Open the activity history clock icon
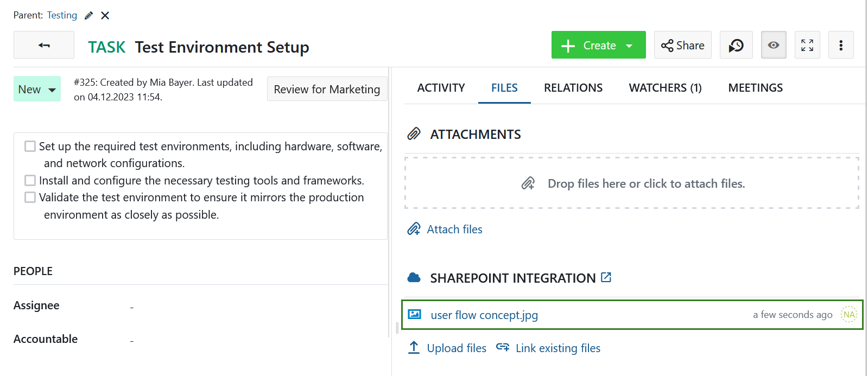This screenshot has width=868, height=376. click(736, 45)
